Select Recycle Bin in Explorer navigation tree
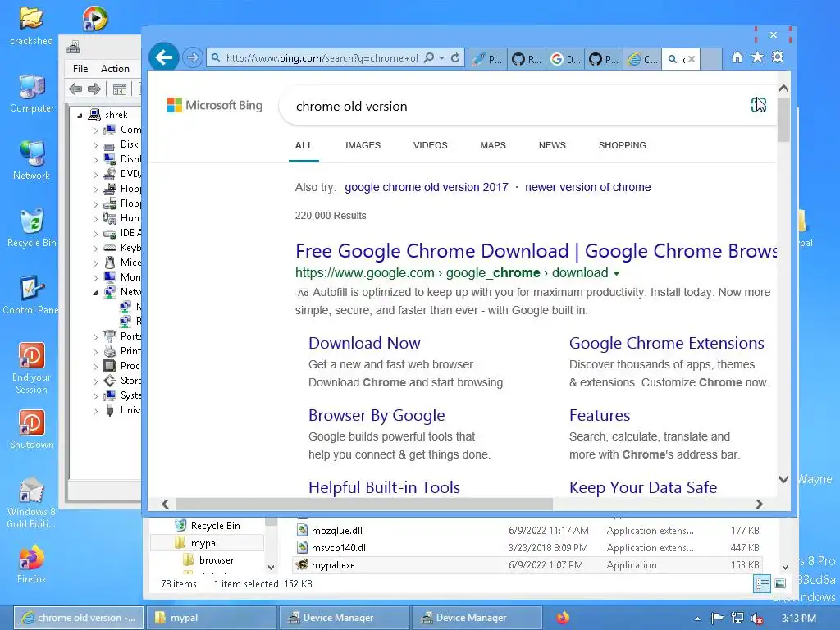This screenshot has width=840, height=630. [x=215, y=526]
